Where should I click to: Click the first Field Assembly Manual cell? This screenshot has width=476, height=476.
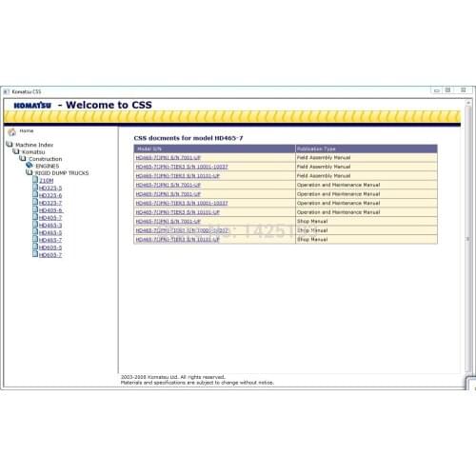(367, 158)
